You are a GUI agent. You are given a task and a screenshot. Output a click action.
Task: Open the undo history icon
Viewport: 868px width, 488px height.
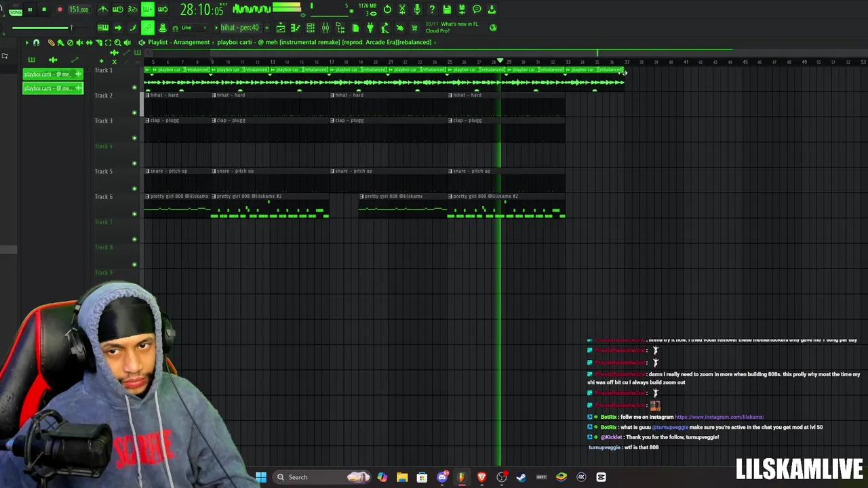[387, 9]
